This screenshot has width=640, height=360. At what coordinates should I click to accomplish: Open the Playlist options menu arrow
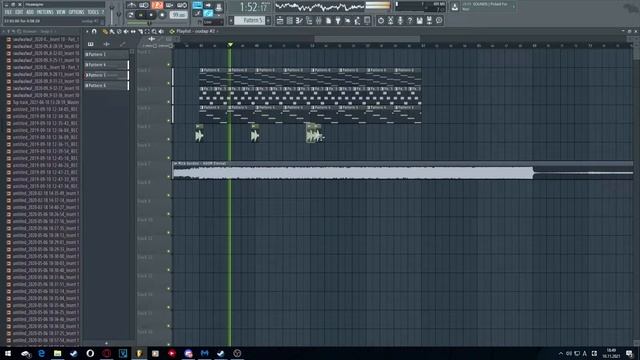click(x=87, y=31)
